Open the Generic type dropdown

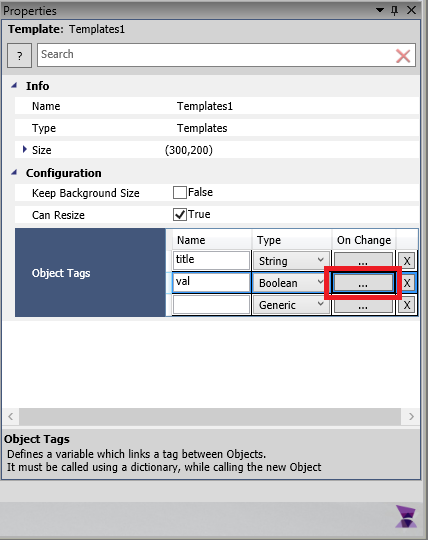291,305
